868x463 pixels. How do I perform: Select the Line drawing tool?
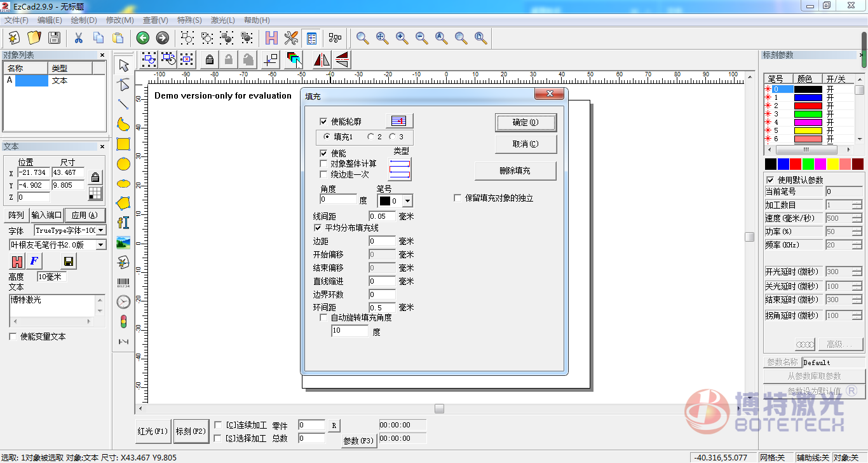coord(123,104)
